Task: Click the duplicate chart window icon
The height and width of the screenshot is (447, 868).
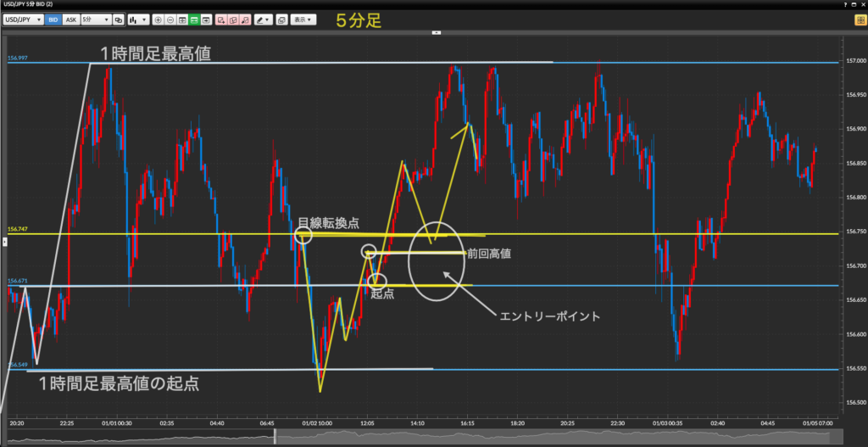Action: 281,19
